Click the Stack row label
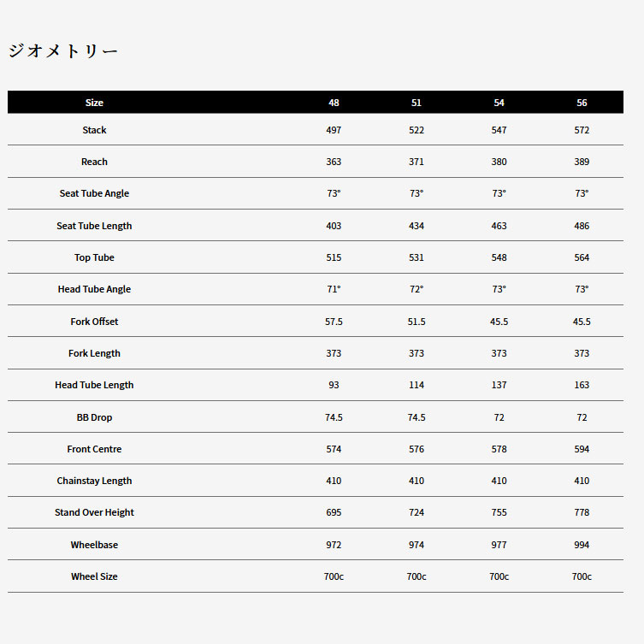Image resolution: width=644 pixels, height=644 pixels. pos(94,130)
